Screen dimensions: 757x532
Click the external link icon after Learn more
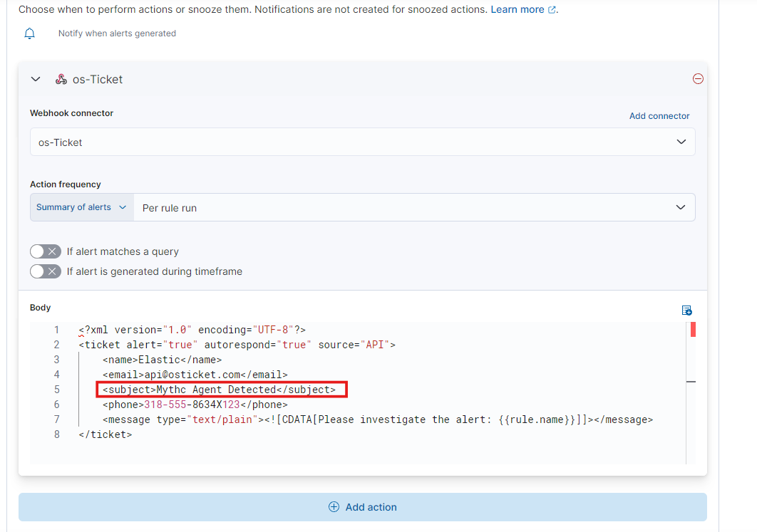pyautogui.click(x=551, y=10)
